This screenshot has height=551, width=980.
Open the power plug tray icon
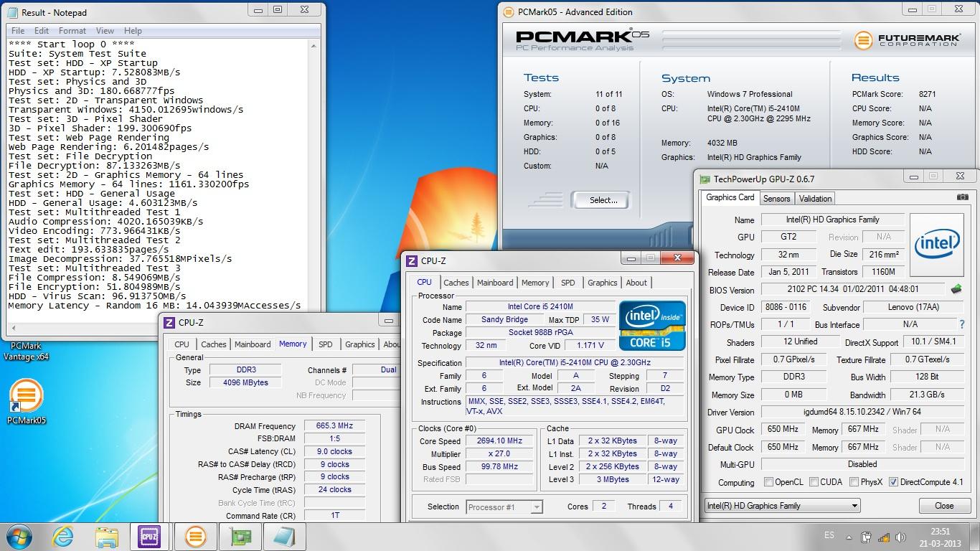(x=867, y=537)
